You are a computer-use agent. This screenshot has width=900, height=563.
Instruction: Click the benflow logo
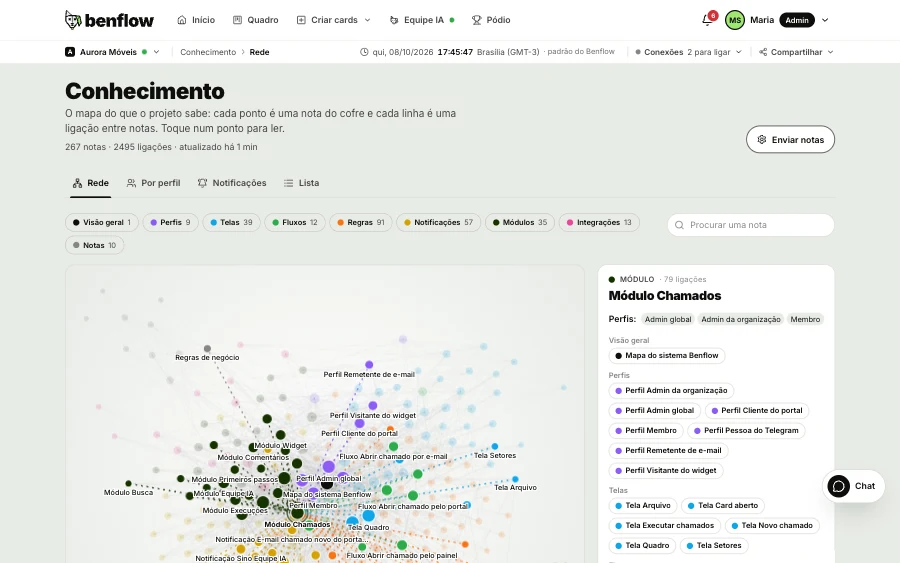109,20
